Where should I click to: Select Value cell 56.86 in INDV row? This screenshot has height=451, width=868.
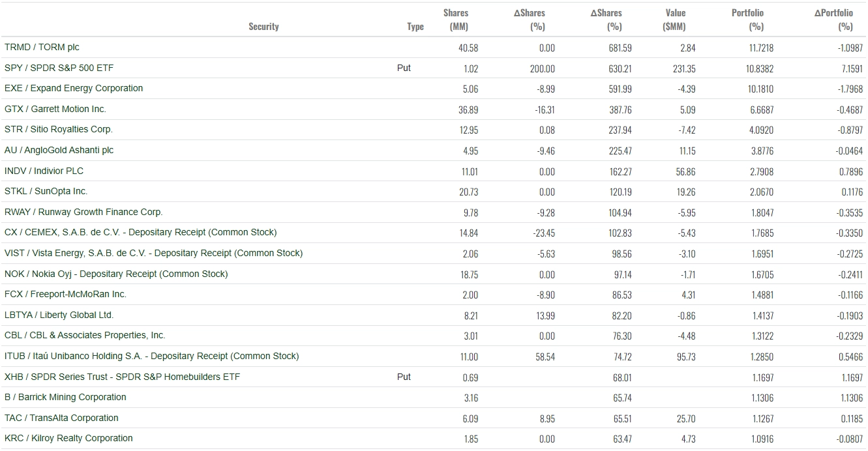point(686,171)
